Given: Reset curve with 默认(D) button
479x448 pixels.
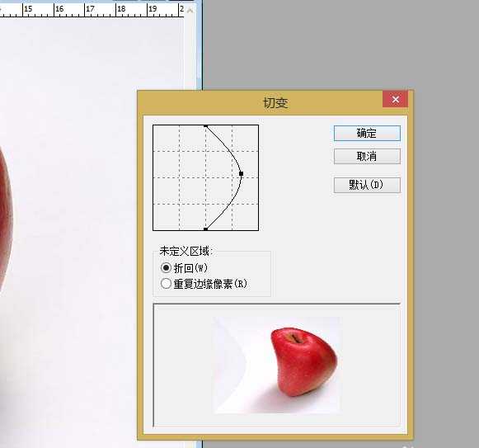Looking at the screenshot, I should pyautogui.click(x=367, y=185).
